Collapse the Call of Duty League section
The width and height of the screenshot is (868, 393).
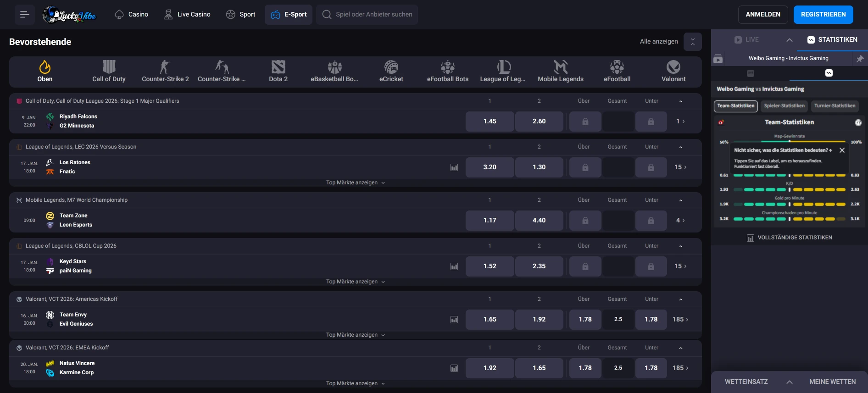click(681, 101)
